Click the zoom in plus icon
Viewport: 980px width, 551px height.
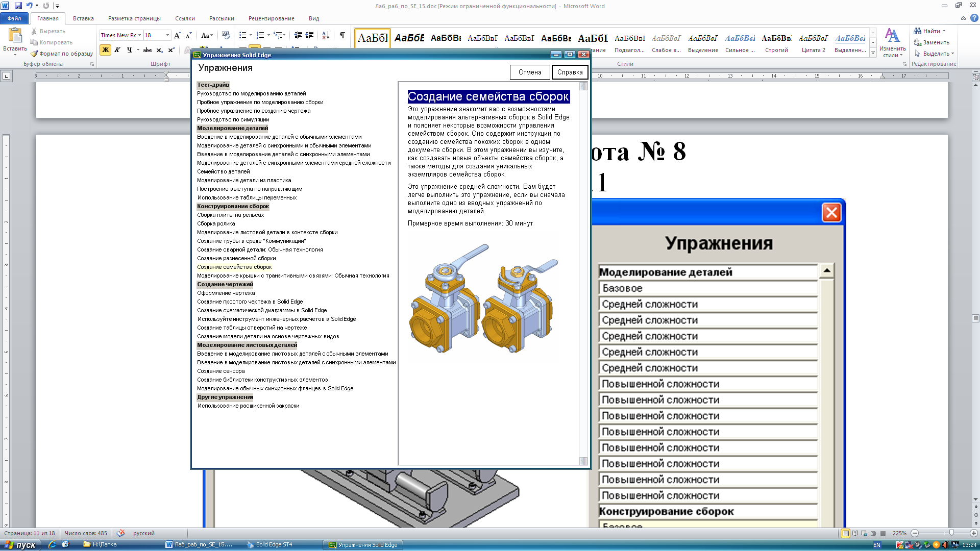pyautogui.click(x=973, y=533)
